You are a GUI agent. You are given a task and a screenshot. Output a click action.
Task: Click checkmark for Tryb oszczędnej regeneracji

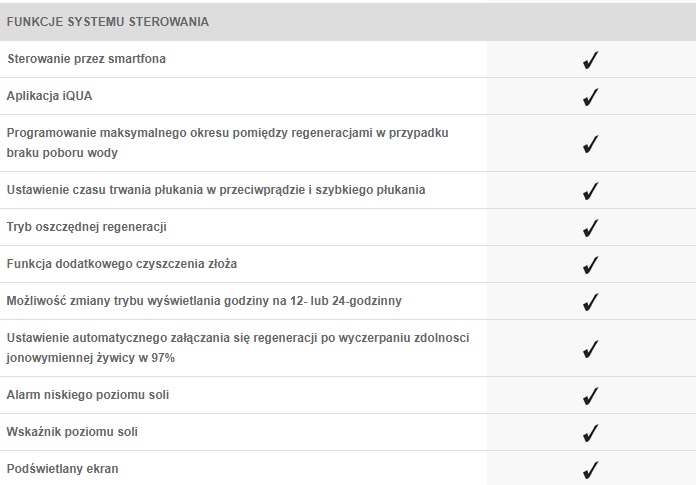590,228
